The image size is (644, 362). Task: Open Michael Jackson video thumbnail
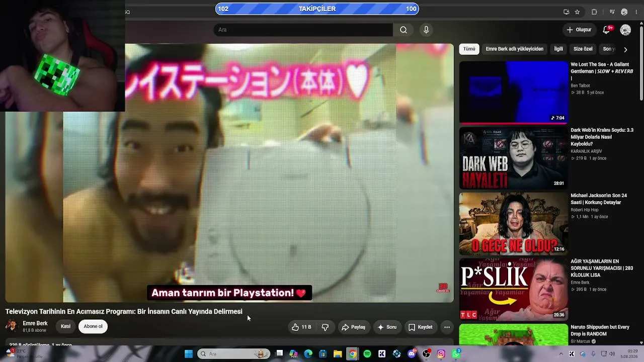pyautogui.click(x=513, y=224)
